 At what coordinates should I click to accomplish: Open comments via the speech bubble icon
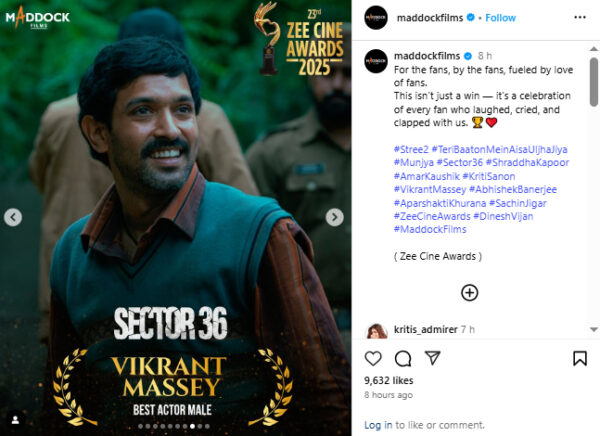click(403, 359)
